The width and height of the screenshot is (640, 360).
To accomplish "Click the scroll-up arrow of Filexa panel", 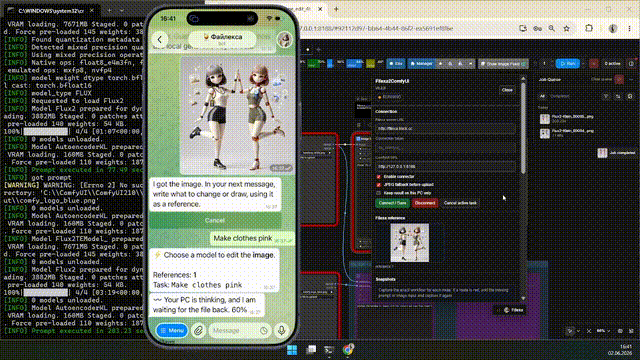I will coord(523,78).
